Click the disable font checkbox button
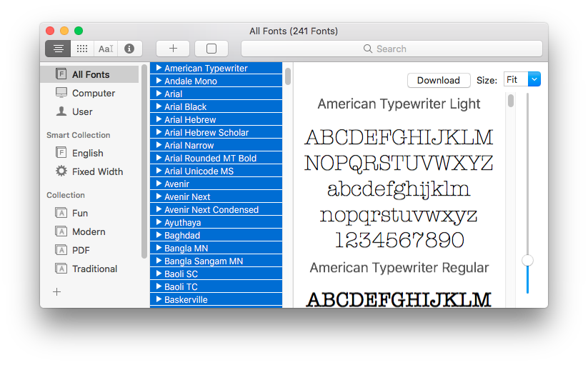This screenshot has height=365, width=588. 211,49
